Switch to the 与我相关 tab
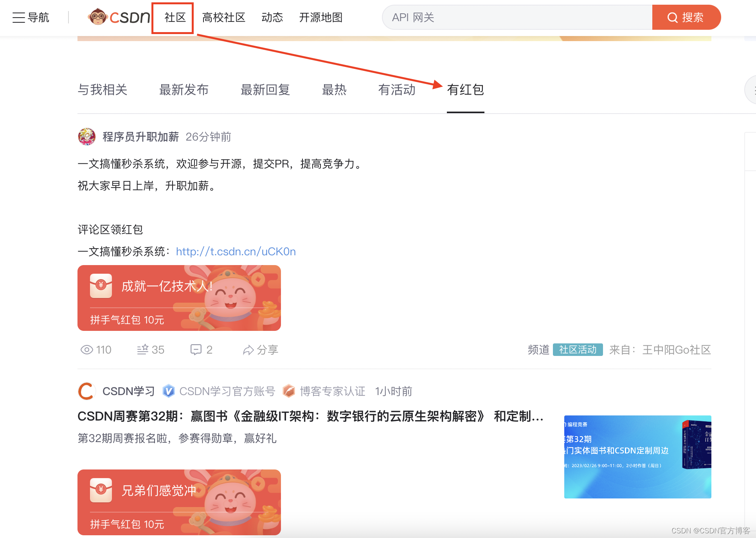756x538 pixels. tap(103, 90)
